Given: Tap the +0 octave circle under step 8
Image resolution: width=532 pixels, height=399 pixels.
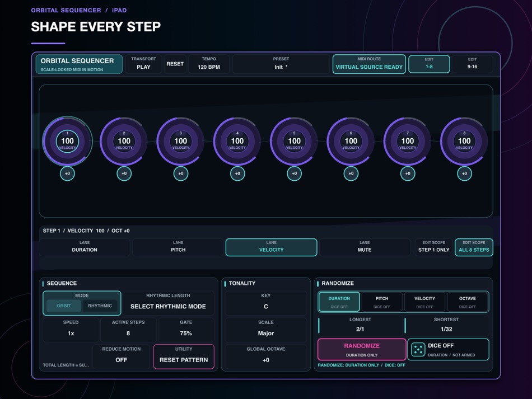Looking at the screenshot, I should point(464,173).
